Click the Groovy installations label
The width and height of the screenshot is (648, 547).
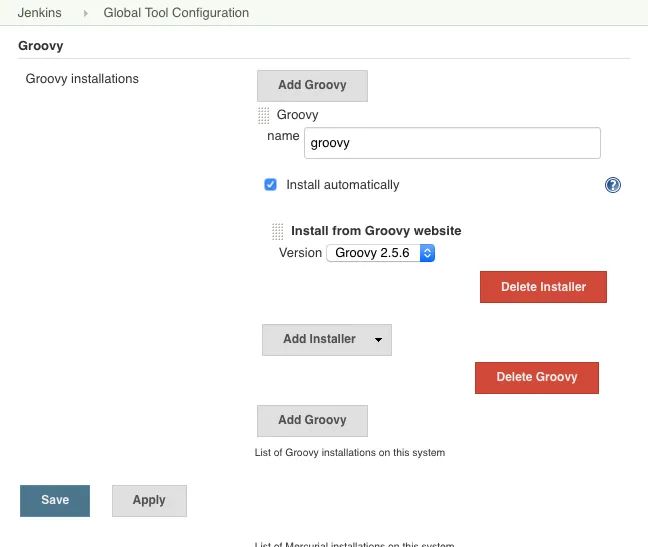pos(82,79)
